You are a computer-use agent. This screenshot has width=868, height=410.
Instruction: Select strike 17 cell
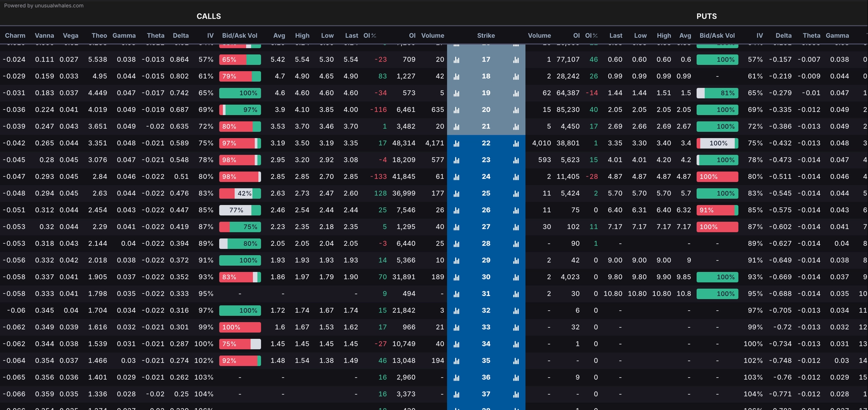tap(486, 59)
